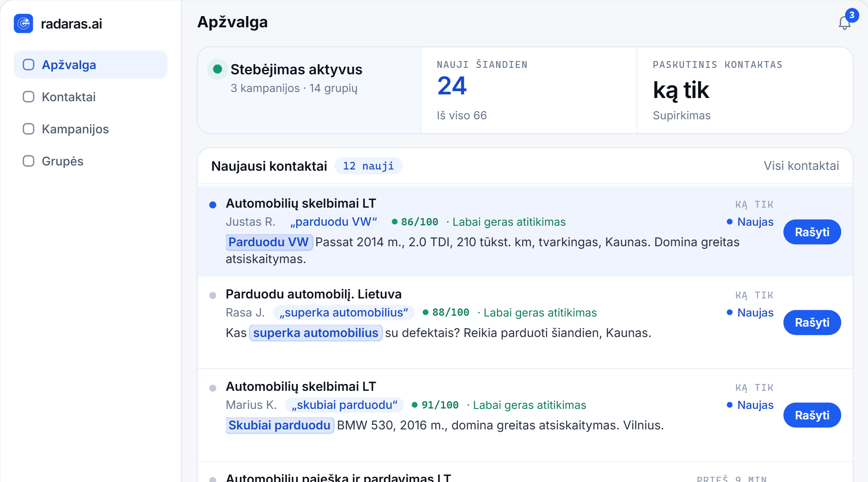
Task: Open the notifications bell icon
Action: [x=844, y=23]
